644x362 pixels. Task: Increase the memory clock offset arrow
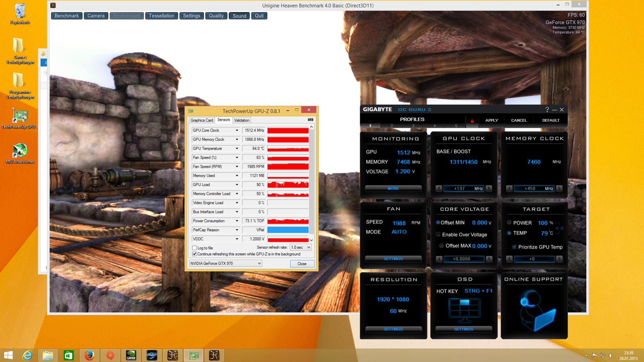click(559, 189)
